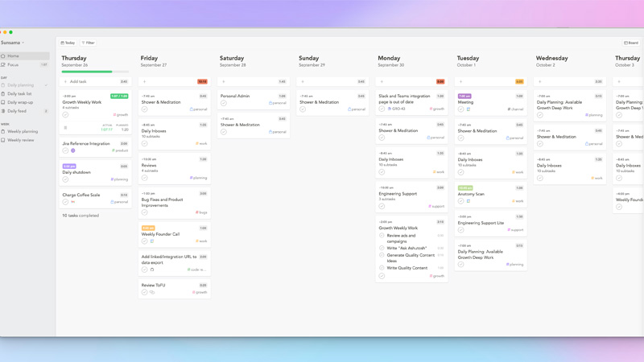Image resolution: width=644 pixels, height=362 pixels.
Task: Check off the Review ads and campaigns subtask
Action: click(382, 236)
